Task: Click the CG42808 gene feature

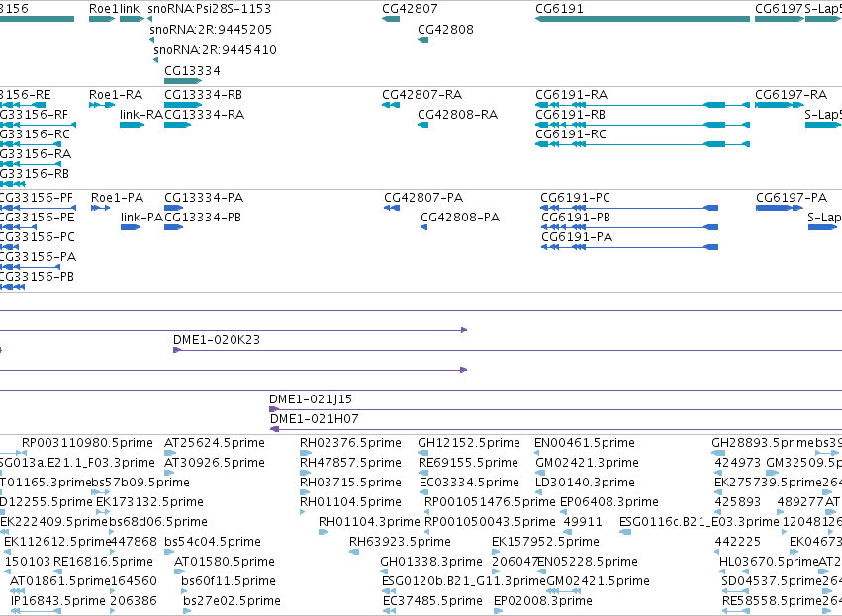Action: click(x=423, y=40)
